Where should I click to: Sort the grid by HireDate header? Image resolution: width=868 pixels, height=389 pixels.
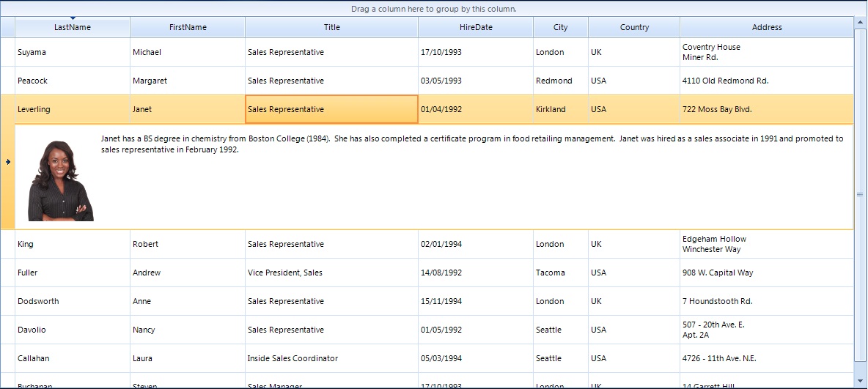[x=476, y=28]
